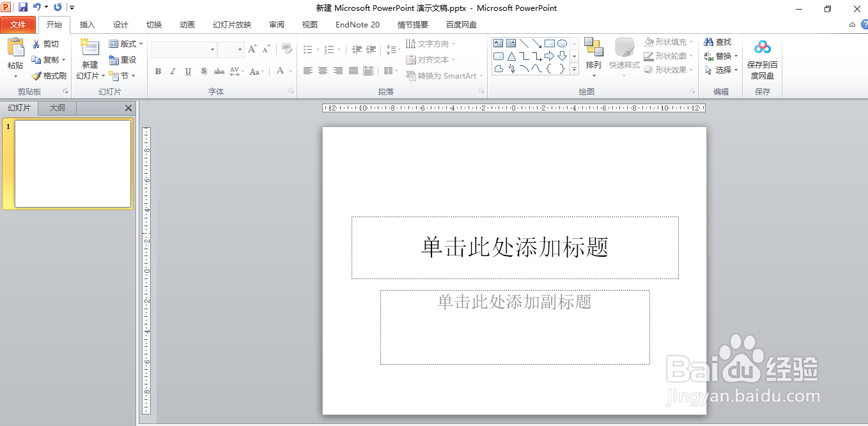Viewport: 868px width, 426px height.
Task: Apply bold formatting
Action: pyautogui.click(x=158, y=72)
